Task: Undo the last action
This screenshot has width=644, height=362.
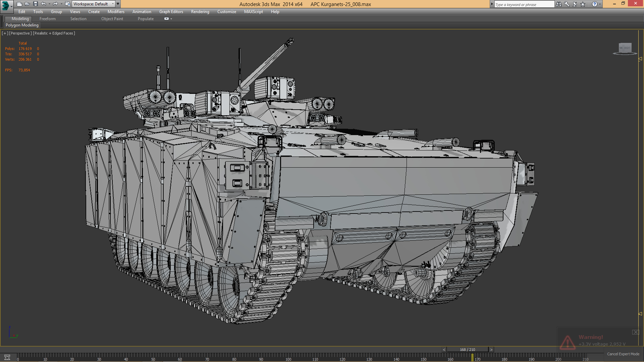Action: [43, 4]
